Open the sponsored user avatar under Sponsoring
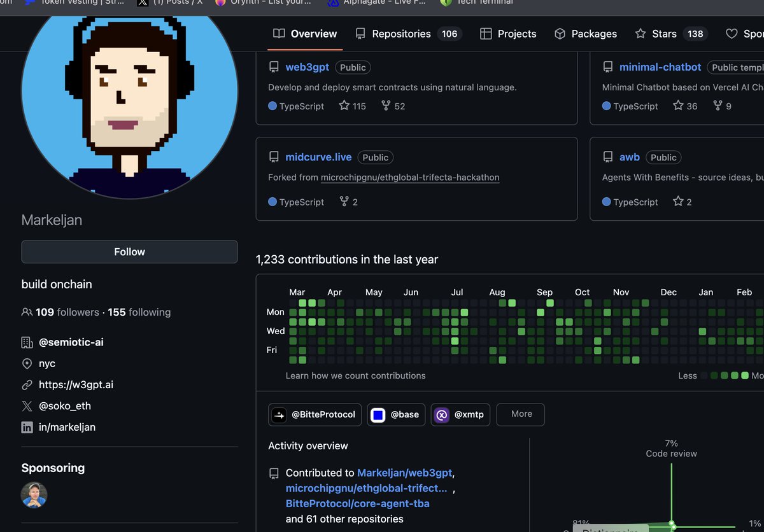The width and height of the screenshot is (764, 532). tap(34, 494)
